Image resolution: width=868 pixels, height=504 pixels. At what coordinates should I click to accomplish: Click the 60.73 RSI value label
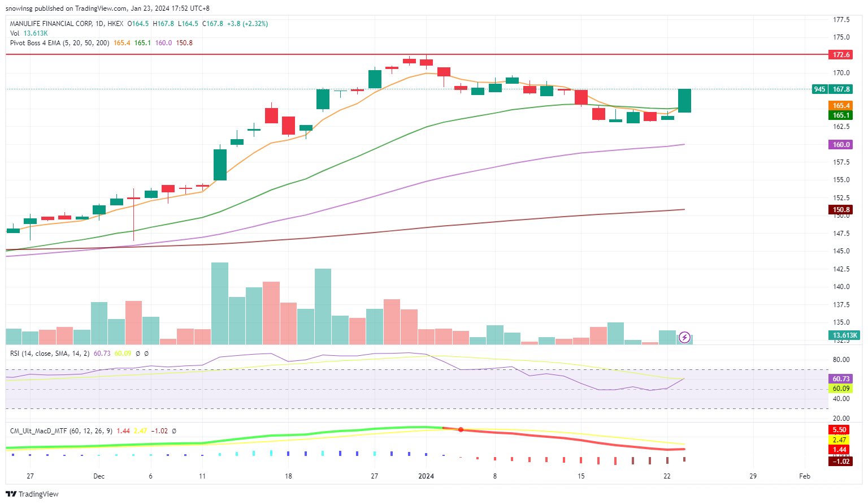point(841,379)
